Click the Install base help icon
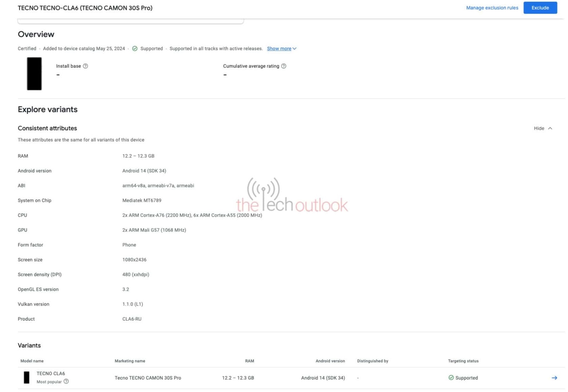Image resolution: width=568 pixels, height=392 pixels. coord(85,66)
